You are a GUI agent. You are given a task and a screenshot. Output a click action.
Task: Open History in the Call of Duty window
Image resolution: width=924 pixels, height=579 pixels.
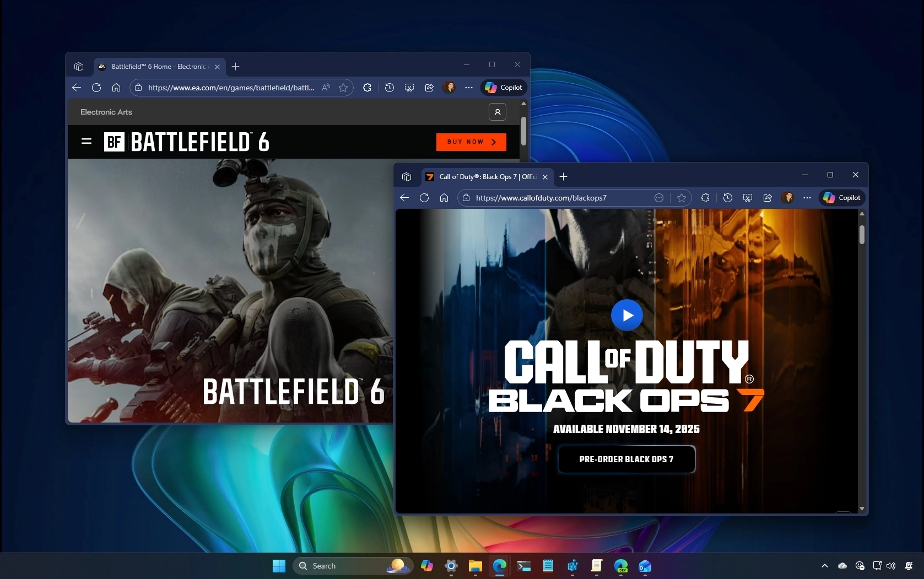click(x=728, y=198)
